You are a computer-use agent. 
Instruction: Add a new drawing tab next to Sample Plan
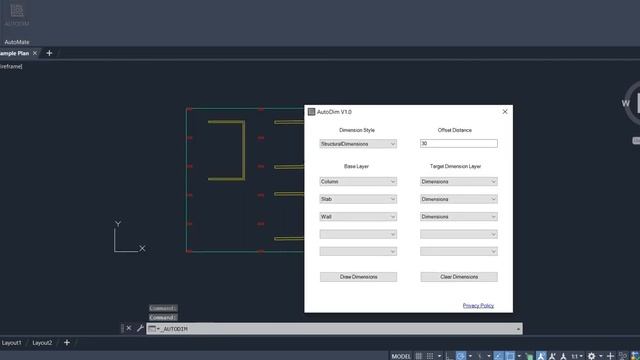pyautogui.click(x=49, y=53)
